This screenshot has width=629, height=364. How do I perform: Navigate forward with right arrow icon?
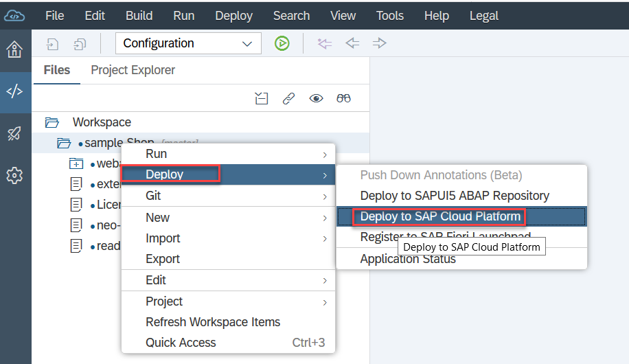point(379,43)
